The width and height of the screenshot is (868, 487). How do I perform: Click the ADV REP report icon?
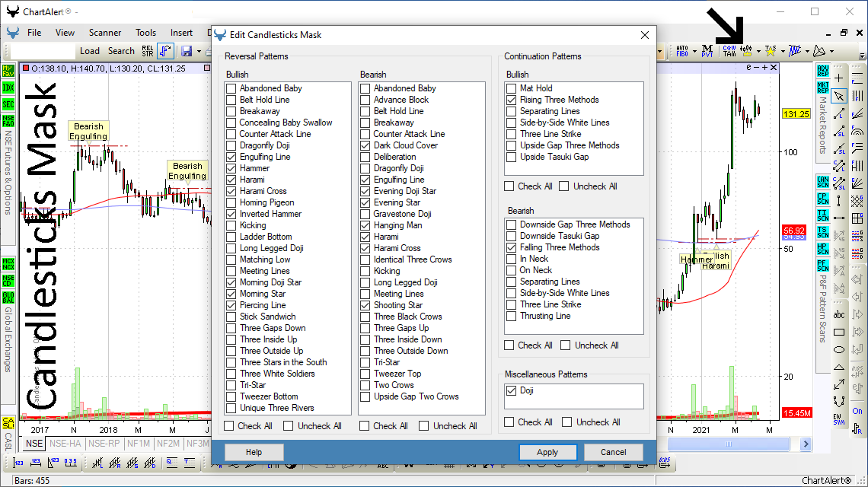(x=823, y=71)
